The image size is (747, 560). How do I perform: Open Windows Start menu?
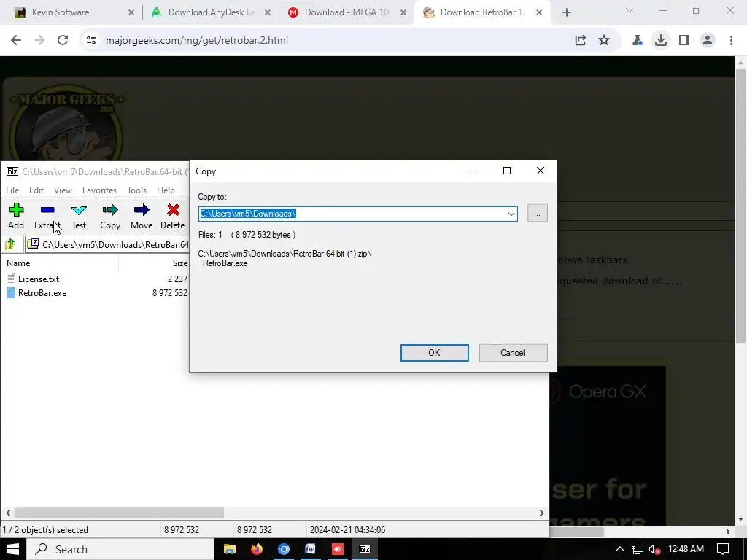(x=13, y=549)
